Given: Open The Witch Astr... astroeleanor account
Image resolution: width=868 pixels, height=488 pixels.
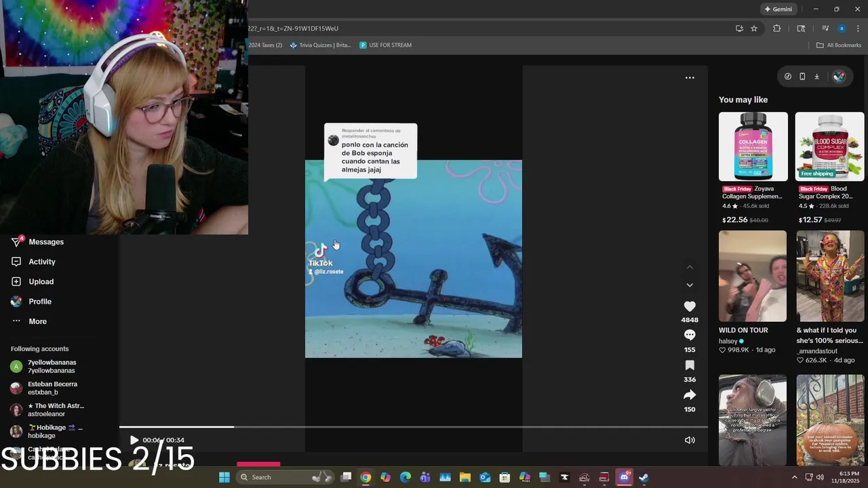Looking at the screenshot, I should coord(47,409).
